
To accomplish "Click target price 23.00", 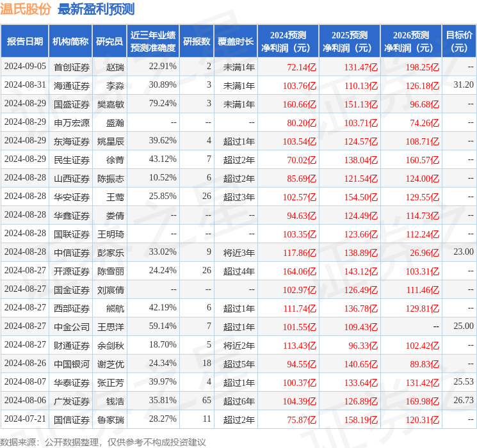I will click(x=464, y=252).
